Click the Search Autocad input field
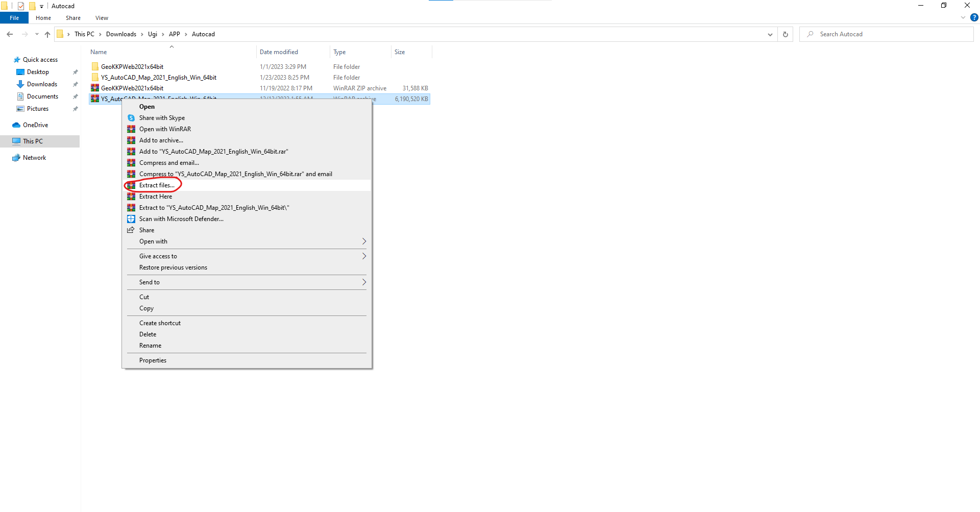Image resolution: width=980 pixels, height=512 pixels. coord(887,34)
